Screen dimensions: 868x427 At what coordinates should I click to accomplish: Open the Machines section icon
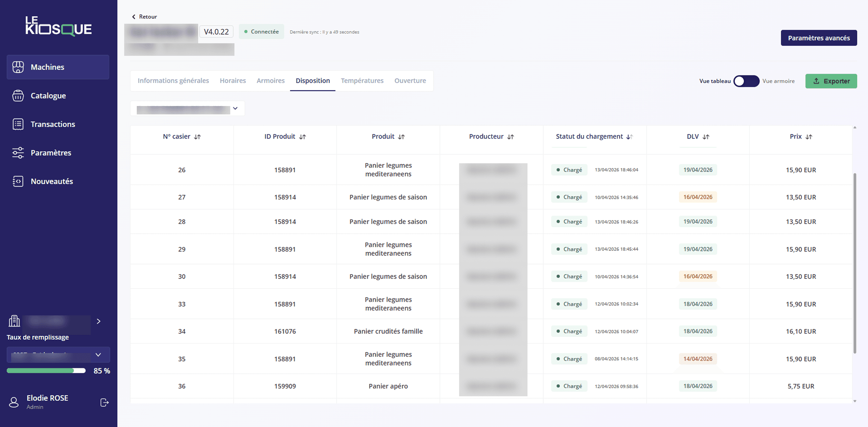tap(18, 67)
